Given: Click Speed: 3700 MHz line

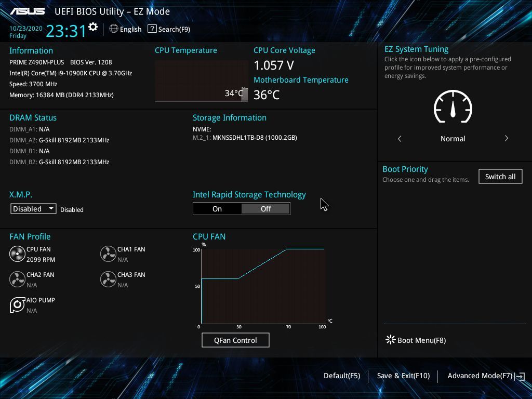Looking at the screenshot, I should (x=33, y=84).
